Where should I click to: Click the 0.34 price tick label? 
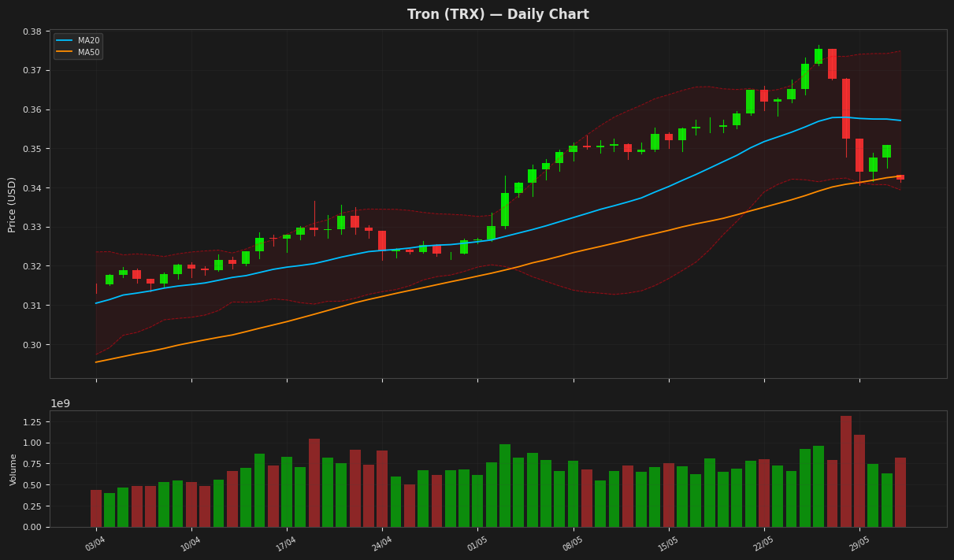32,188
